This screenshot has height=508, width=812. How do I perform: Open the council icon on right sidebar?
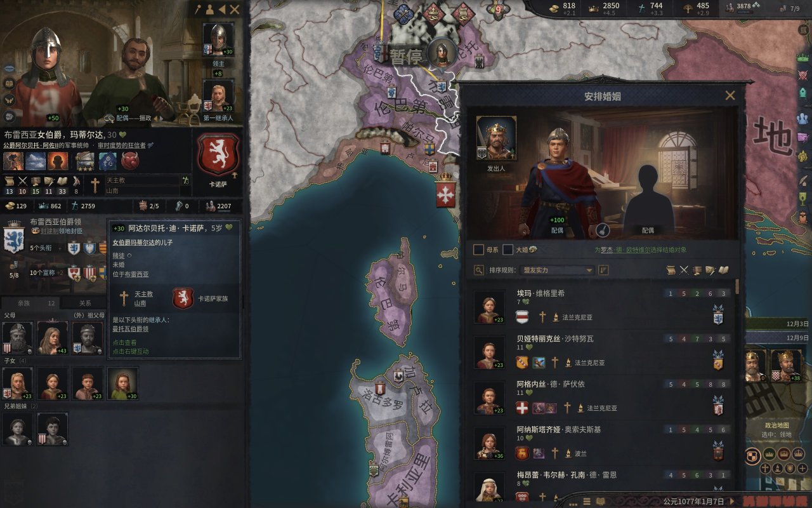[x=803, y=118]
